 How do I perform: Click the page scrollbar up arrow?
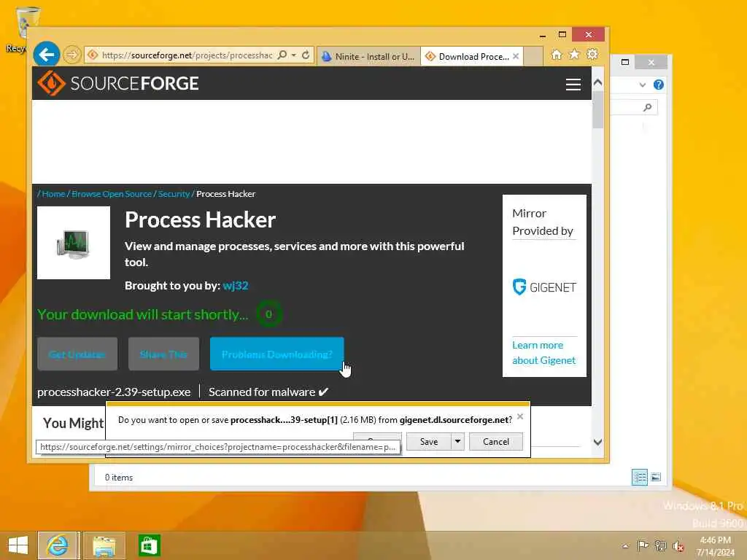598,82
